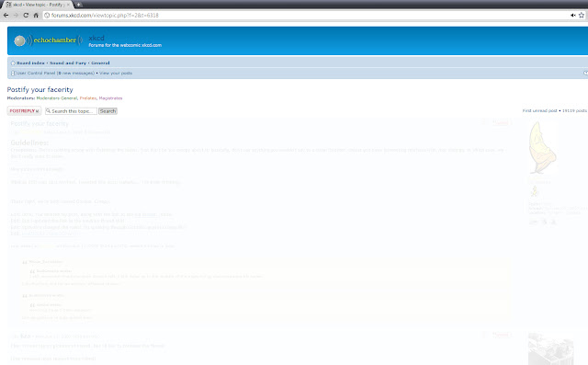The image size is (588, 365).
Task: Open a new tab with the plus button
Action: click(x=79, y=5)
